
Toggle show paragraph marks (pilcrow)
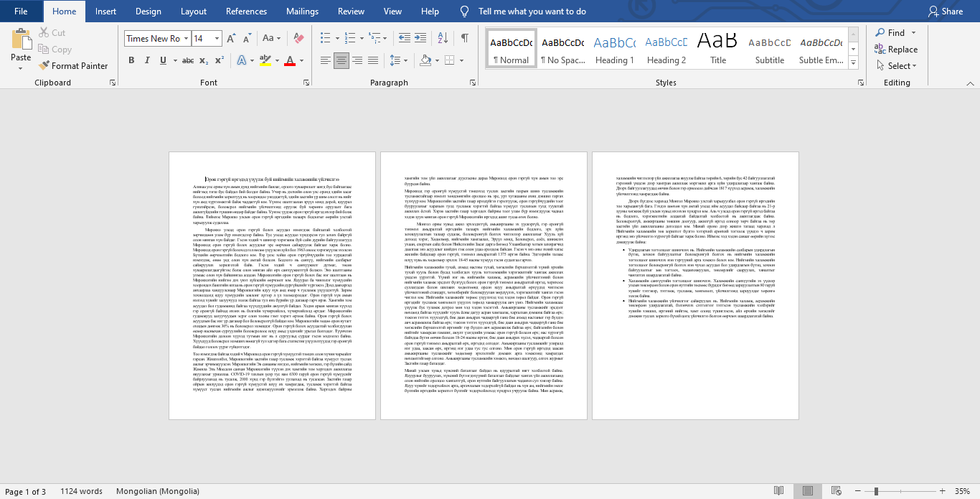click(464, 39)
